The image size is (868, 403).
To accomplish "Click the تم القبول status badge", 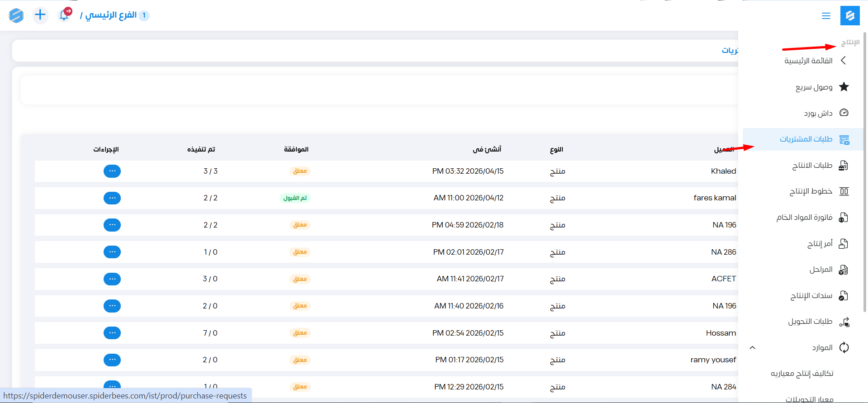I will tap(295, 198).
